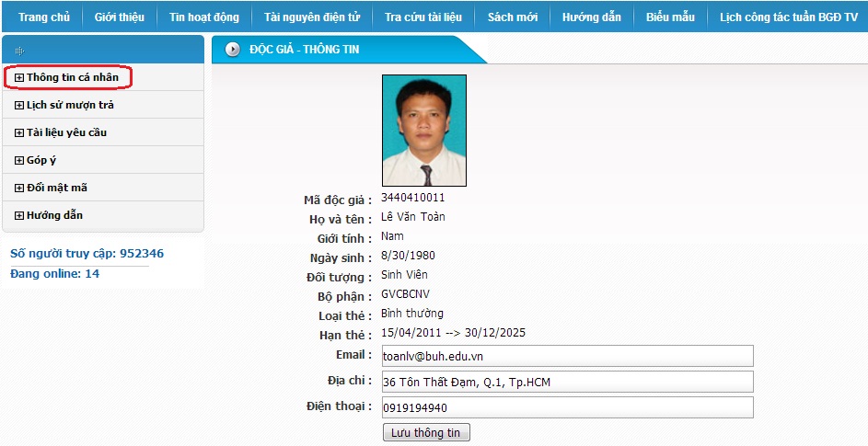
Task: Open the Thông tin cá nhân sidebar link
Action: tap(73, 77)
